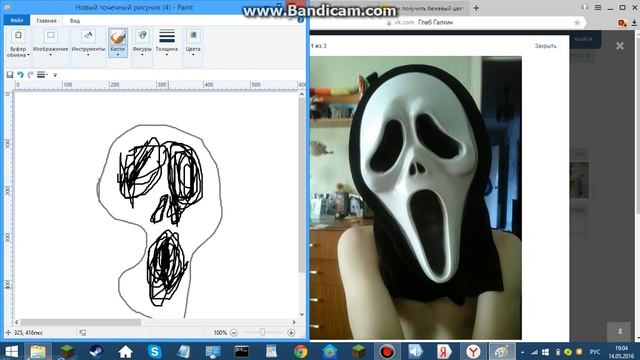
Task: Click the 100% zoom level text in Paint
Action: (220, 333)
